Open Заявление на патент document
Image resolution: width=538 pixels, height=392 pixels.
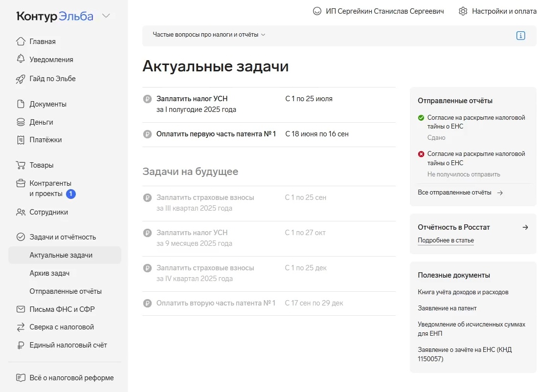447,308
